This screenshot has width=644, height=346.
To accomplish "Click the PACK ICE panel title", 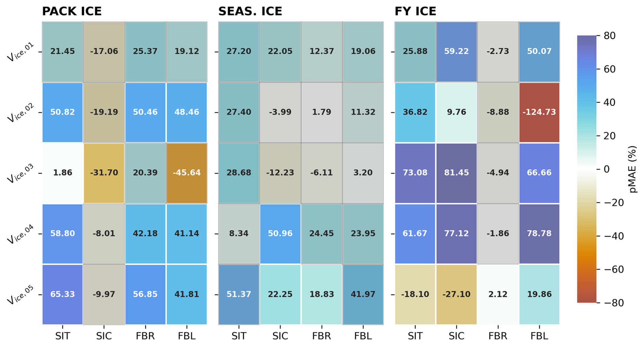I will pyautogui.click(x=72, y=12).
